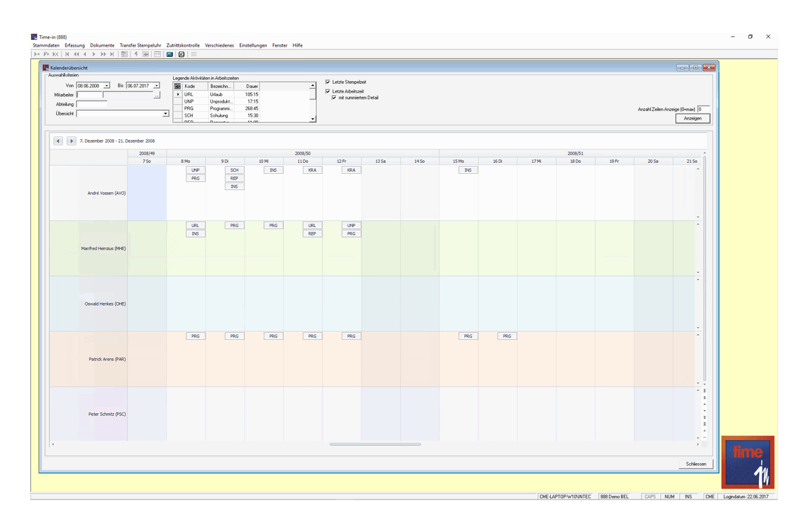
Task: Open the Einstellungen menu
Action: (x=253, y=45)
